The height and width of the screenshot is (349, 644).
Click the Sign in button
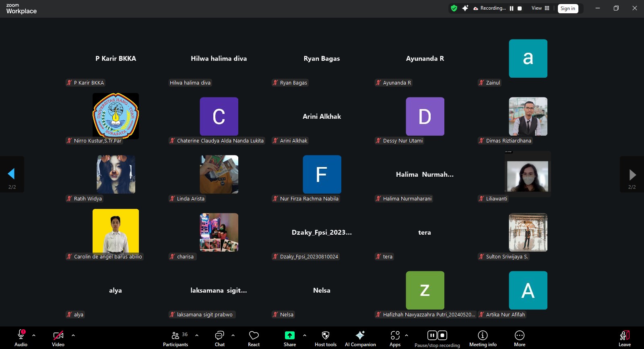568,8
